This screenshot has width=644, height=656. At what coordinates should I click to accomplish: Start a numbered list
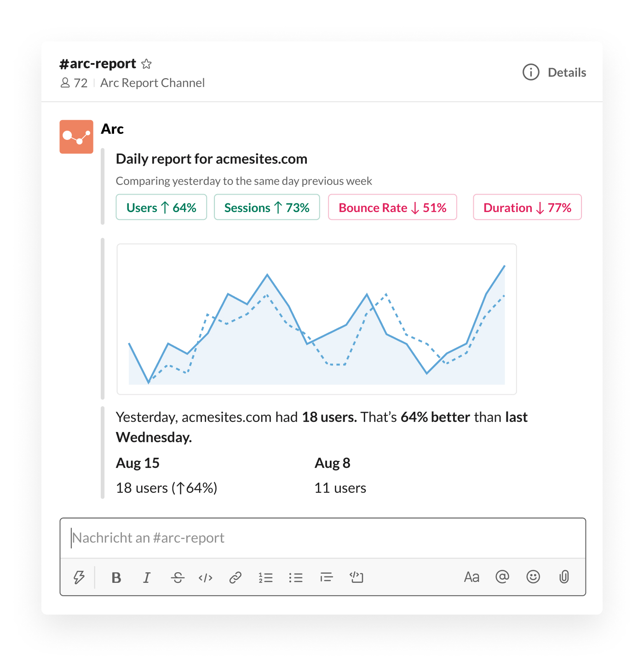[x=266, y=577]
